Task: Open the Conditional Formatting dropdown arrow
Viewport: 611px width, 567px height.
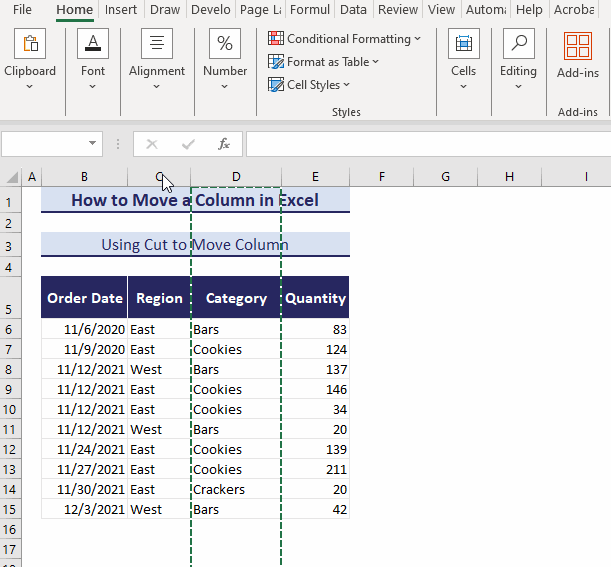Action: point(418,39)
